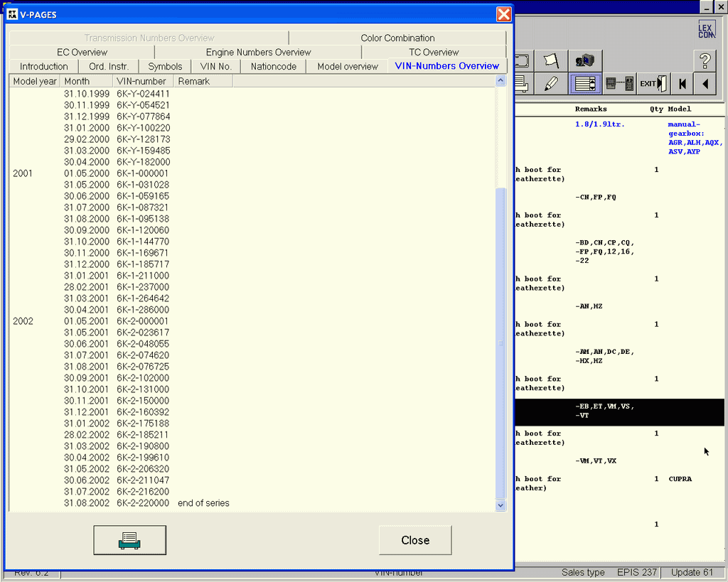Click the blue 'manual-gearbox' model text
728x582 pixels.
coord(686,129)
